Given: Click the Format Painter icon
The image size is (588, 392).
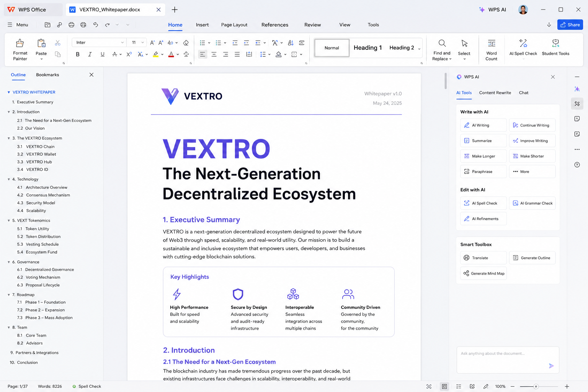Looking at the screenshot, I should (20, 43).
